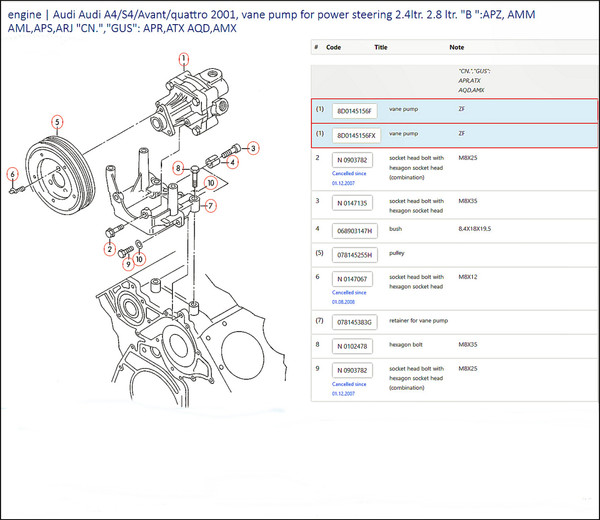This screenshot has height=520, width=600.
Task: Open retainer part code 078145383G
Action: tap(355, 322)
